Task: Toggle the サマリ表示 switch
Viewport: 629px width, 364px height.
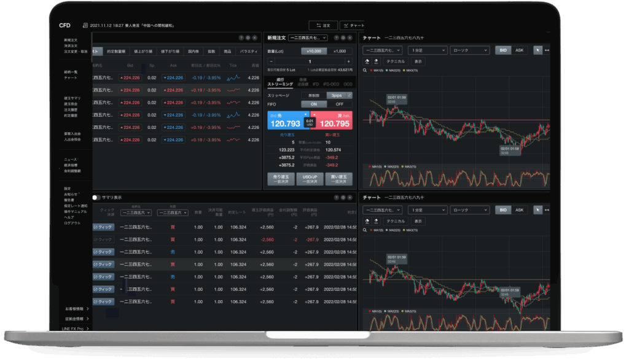Action: (x=96, y=198)
